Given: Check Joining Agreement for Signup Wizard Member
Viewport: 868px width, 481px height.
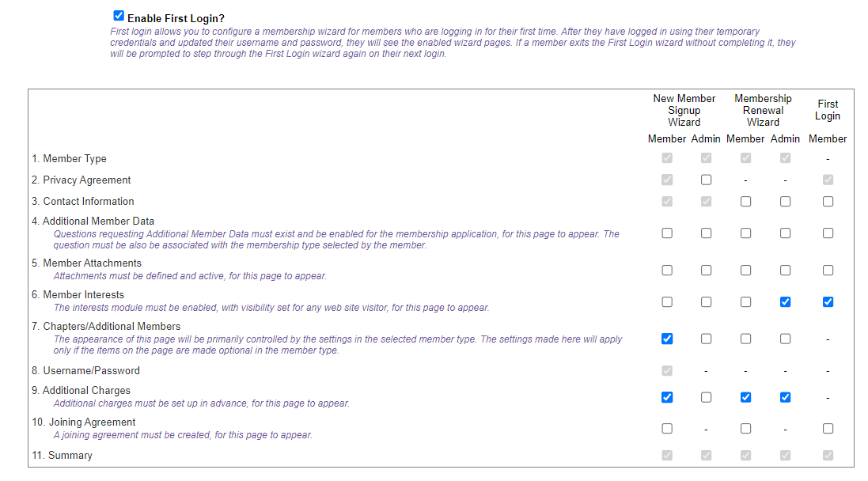Looking at the screenshot, I should coord(667,429).
